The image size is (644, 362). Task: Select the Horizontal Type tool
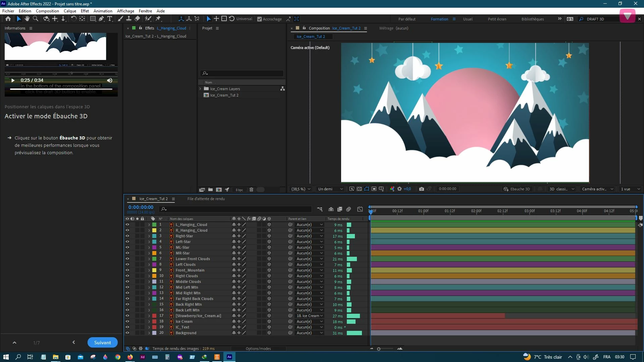click(110, 19)
